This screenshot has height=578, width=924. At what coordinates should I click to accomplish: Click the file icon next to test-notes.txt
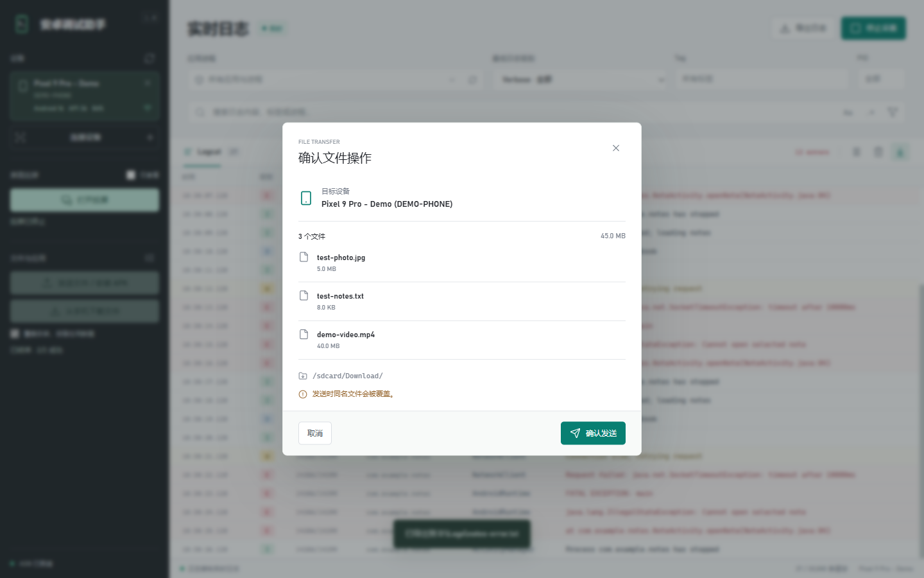304,295
